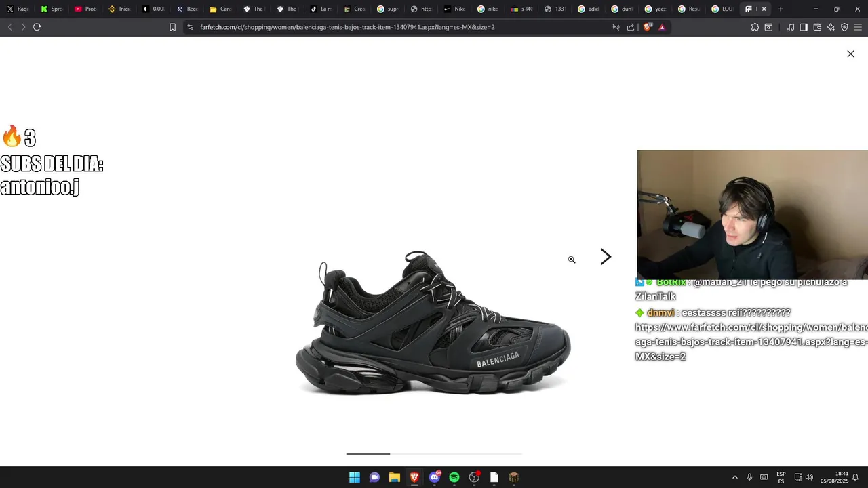Switch to the 'adid' Google tab

tap(589, 9)
